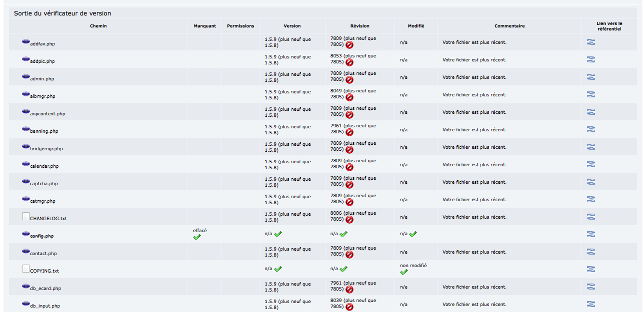Image resolution: width=644 pixels, height=312 pixels.
Task: Open the contact.php file link
Action: coord(43,254)
